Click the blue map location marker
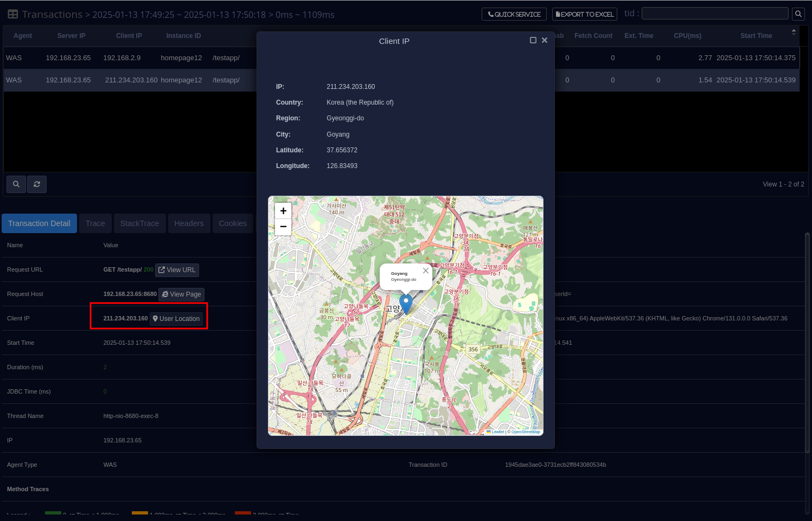This screenshot has width=812, height=521. [x=406, y=303]
